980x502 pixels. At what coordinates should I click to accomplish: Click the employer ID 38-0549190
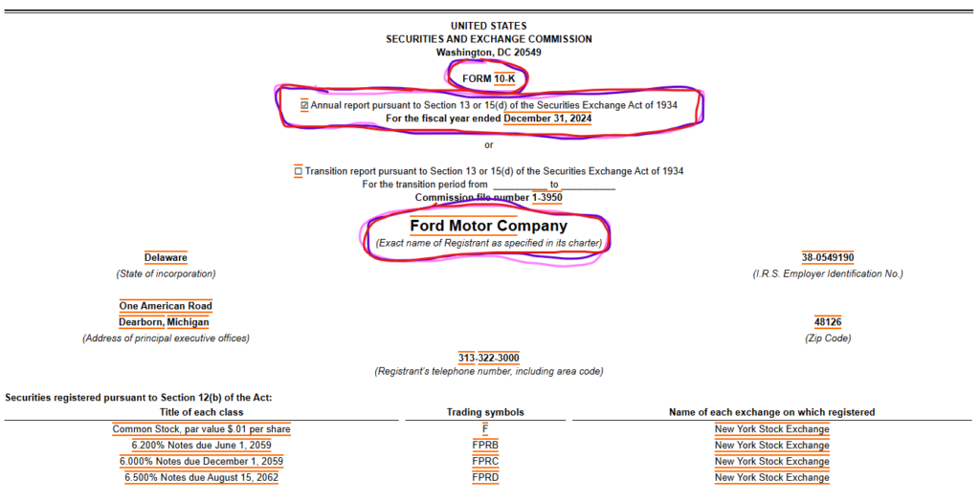828,258
